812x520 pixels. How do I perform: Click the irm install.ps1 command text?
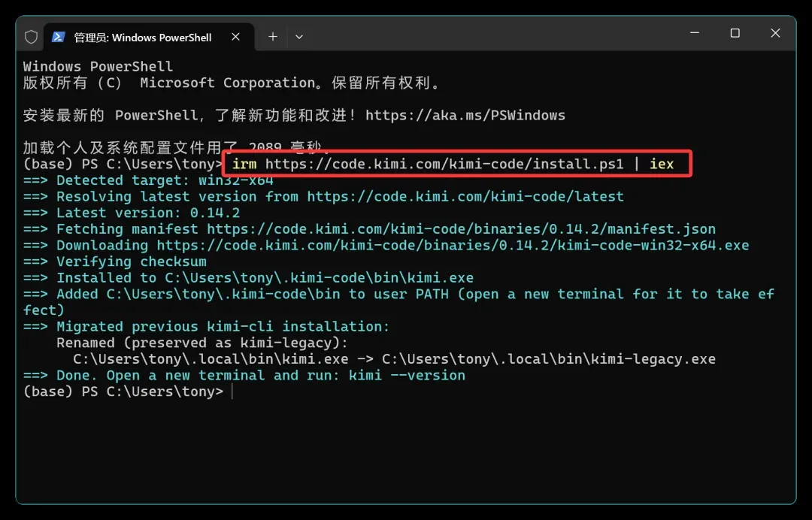coord(453,164)
